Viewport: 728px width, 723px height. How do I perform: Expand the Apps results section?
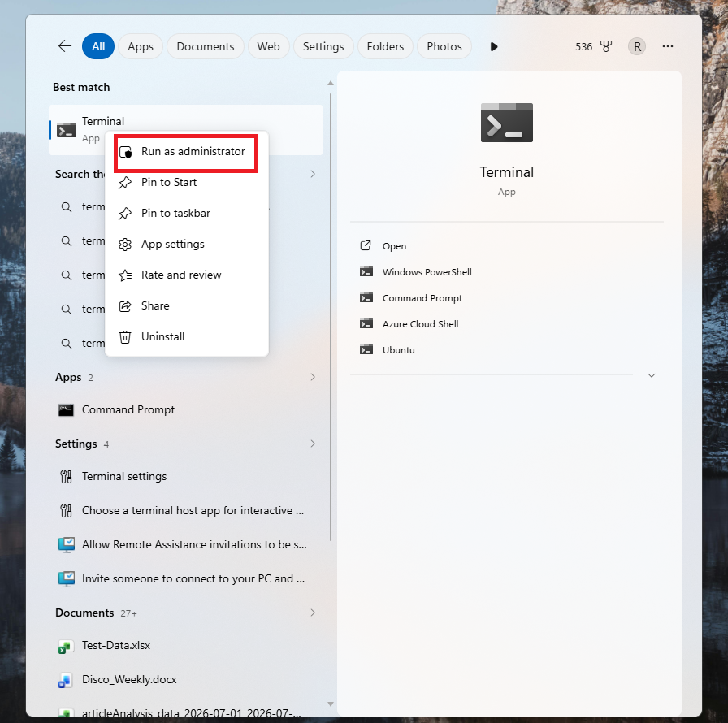pos(313,377)
